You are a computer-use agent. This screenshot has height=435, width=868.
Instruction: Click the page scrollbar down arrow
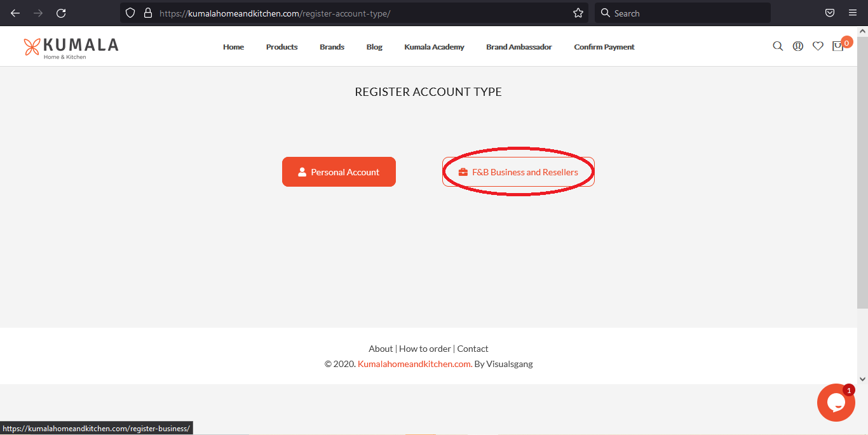tap(862, 378)
